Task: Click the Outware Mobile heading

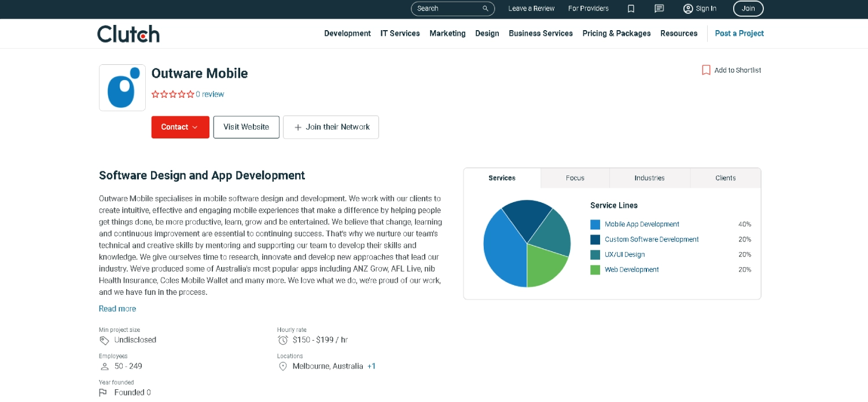Action: (200, 74)
